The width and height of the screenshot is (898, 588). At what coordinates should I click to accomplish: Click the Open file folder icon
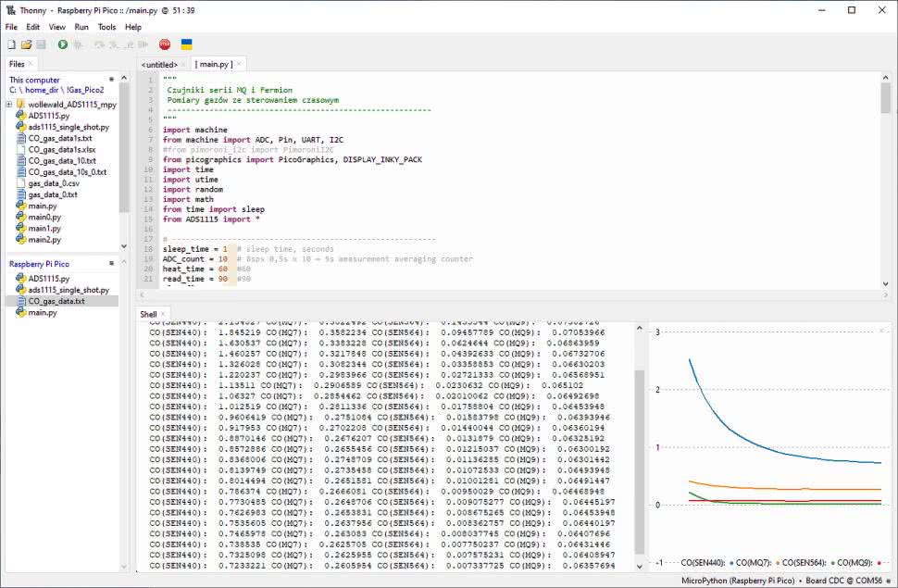26,44
